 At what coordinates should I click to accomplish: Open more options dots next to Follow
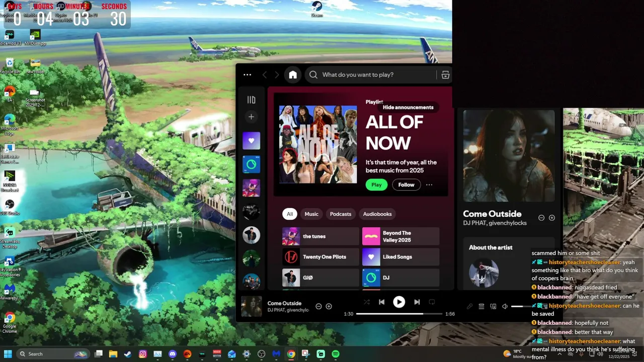[429, 185]
